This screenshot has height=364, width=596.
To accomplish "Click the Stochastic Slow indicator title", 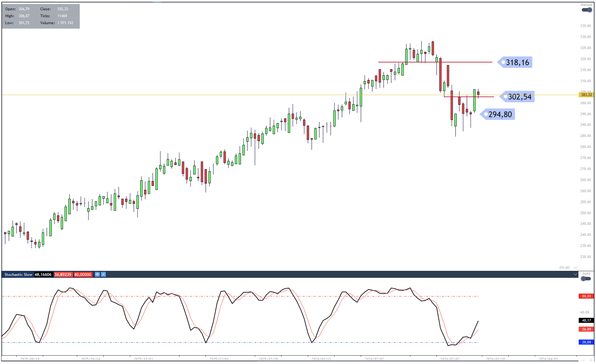I will (x=18, y=274).
